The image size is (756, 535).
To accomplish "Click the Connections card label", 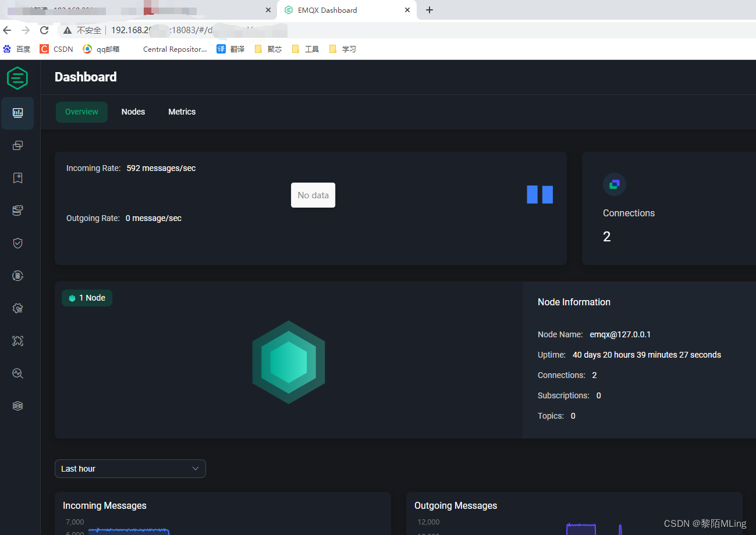I will click(x=629, y=213).
